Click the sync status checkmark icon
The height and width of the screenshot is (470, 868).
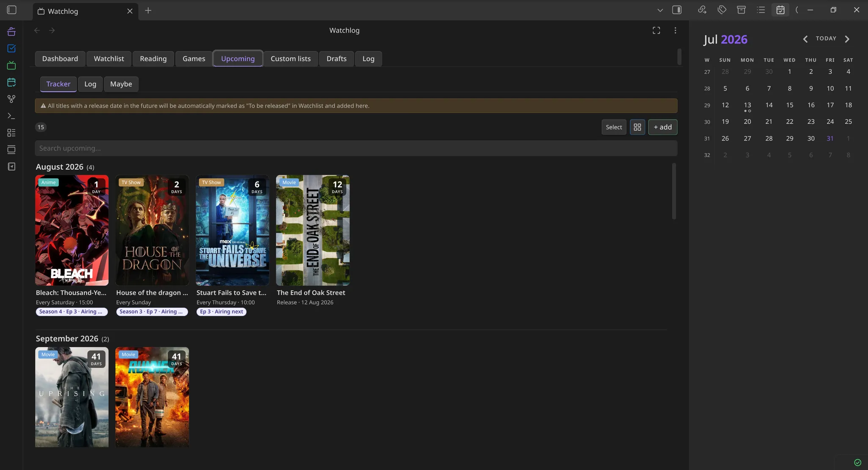[857, 462]
